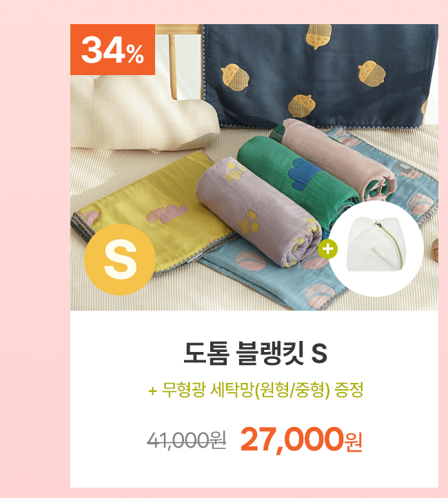448x498 pixels.
Task: Click the rolled green blanket
Action: [296, 178]
